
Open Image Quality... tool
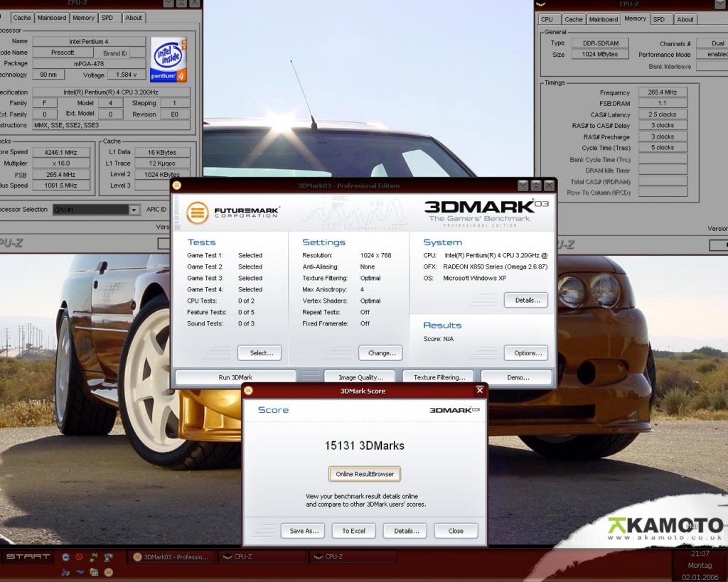360,377
